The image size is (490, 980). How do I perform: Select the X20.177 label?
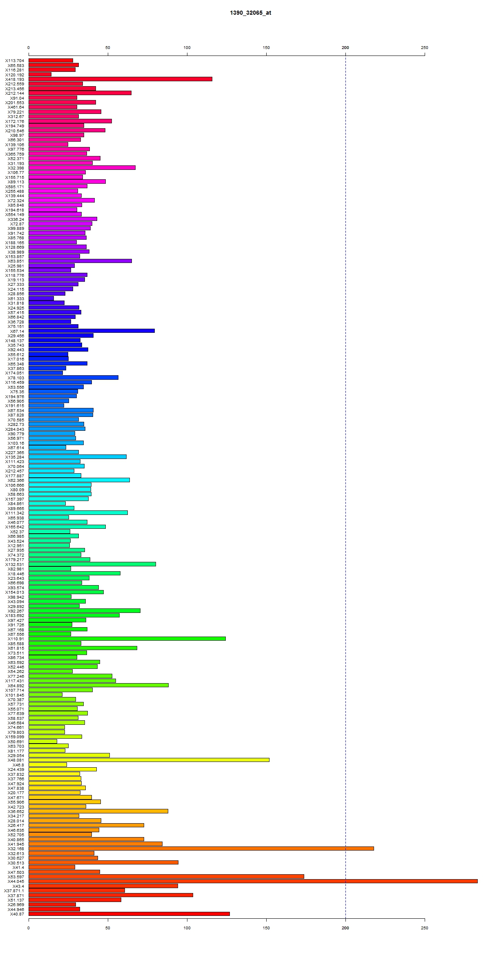pos(16,793)
